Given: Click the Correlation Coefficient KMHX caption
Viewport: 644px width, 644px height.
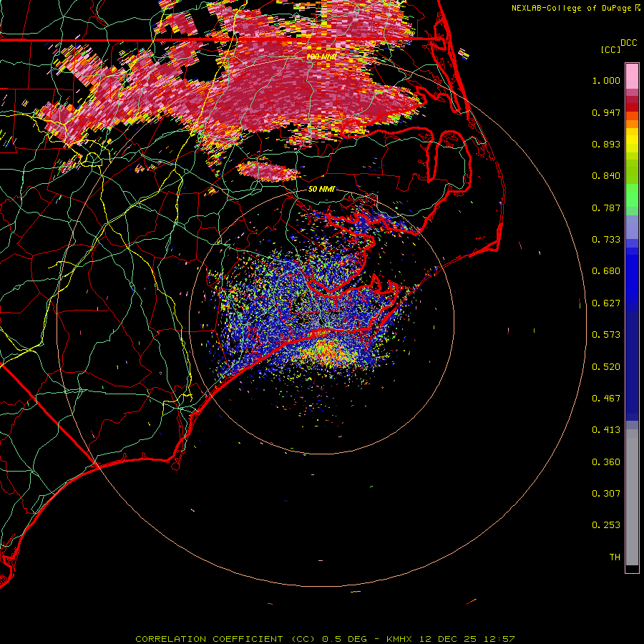Looking at the screenshot, I should point(325,639).
